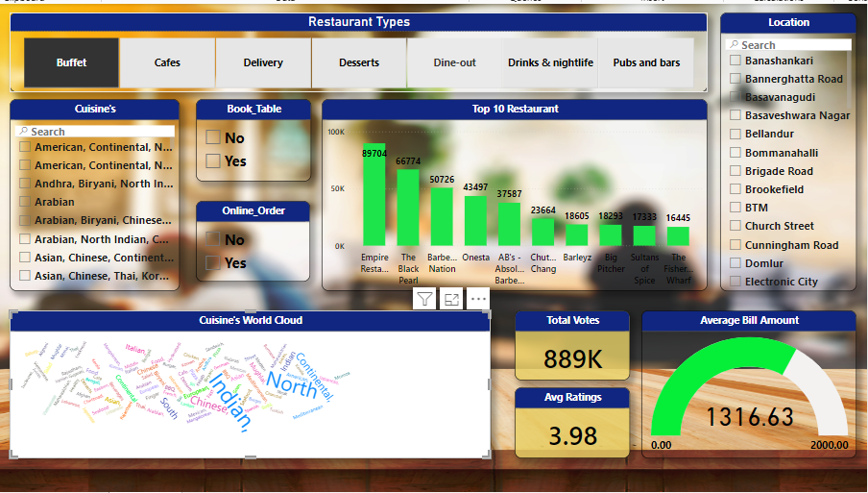Tick the Brookefield location checkbox
This screenshot has height=493, width=868.
tap(735, 190)
